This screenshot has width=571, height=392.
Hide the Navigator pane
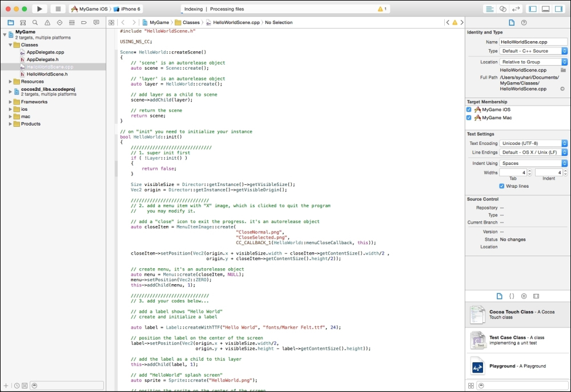[x=533, y=9]
